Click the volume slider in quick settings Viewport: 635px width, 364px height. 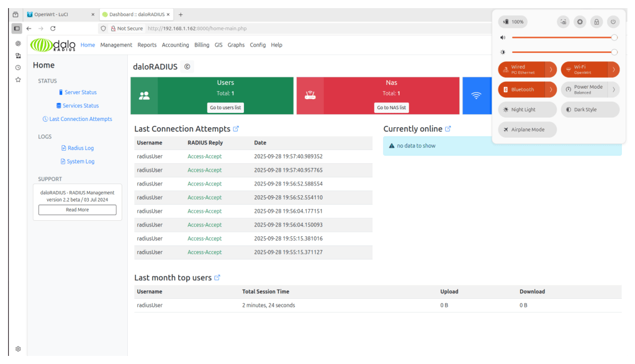[x=562, y=37]
